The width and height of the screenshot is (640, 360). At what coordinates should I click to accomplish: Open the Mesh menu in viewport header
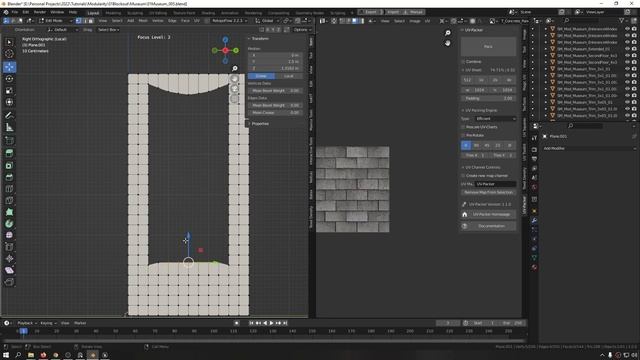143,20
